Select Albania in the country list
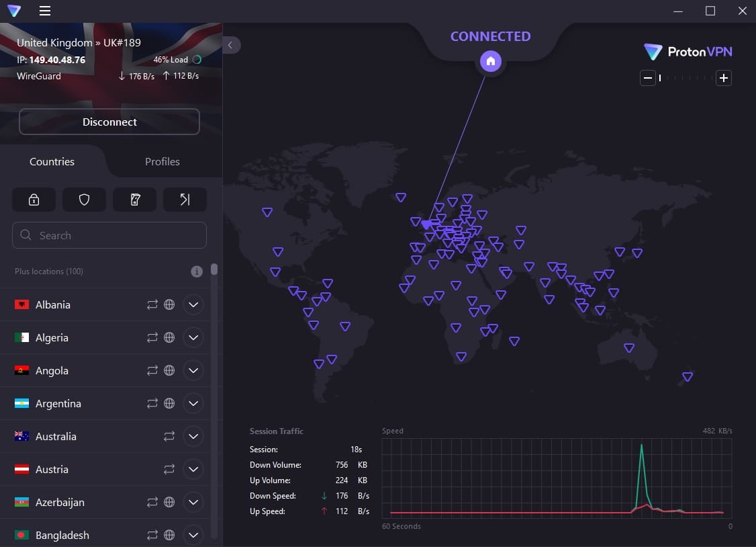The width and height of the screenshot is (756, 547). (x=105, y=305)
